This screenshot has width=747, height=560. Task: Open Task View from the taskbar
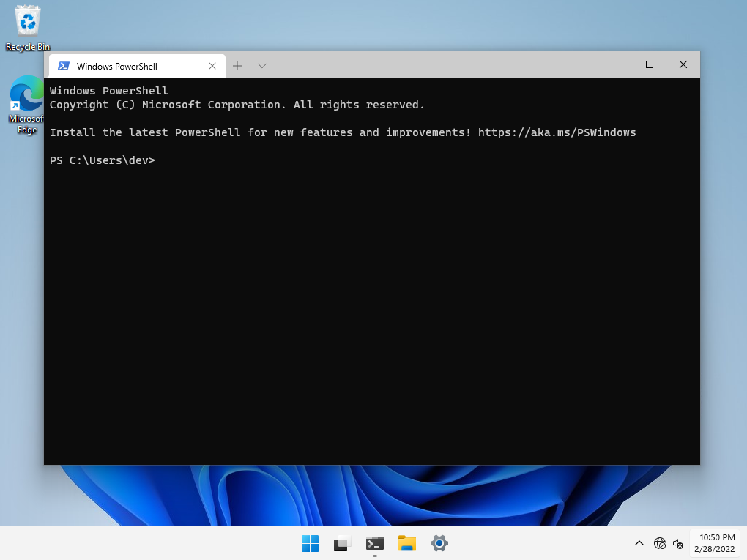click(x=342, y=543)
